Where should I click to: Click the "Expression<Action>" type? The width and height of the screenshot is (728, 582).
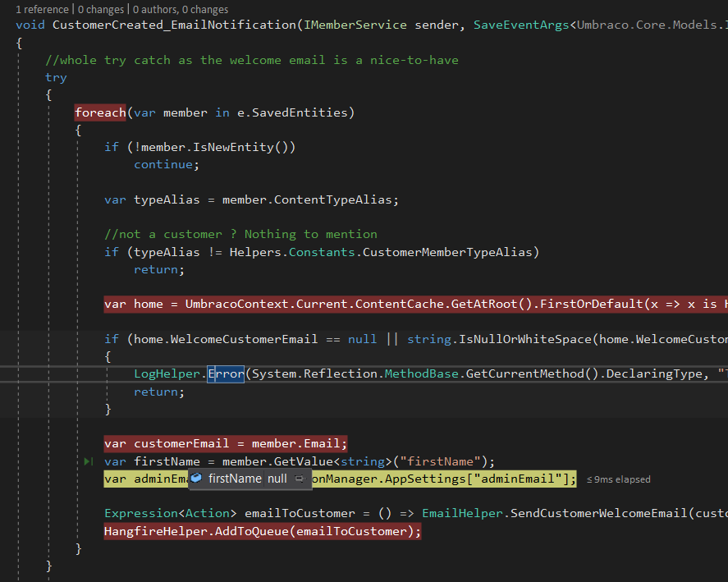point(171,513)
